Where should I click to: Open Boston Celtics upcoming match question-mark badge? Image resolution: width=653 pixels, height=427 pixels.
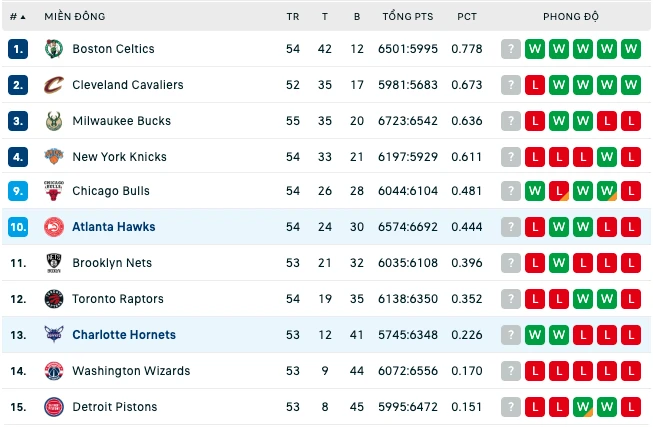coord(511,49)
